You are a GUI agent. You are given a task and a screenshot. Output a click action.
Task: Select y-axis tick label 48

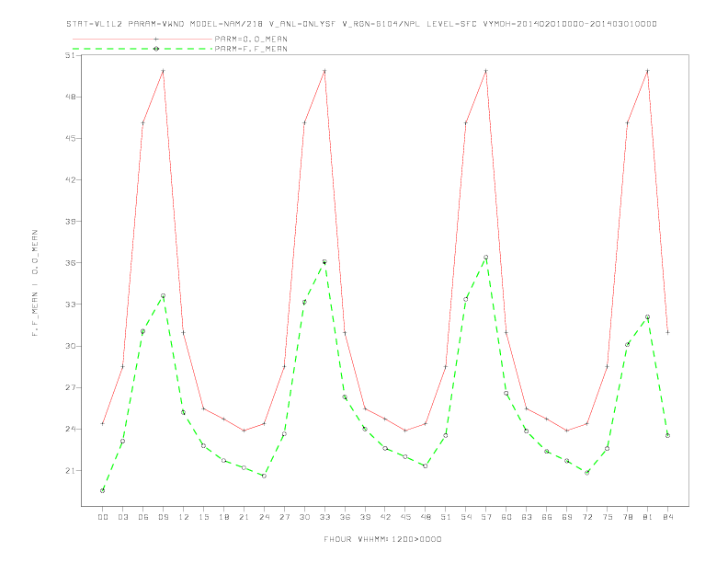(x=70, y=97)
